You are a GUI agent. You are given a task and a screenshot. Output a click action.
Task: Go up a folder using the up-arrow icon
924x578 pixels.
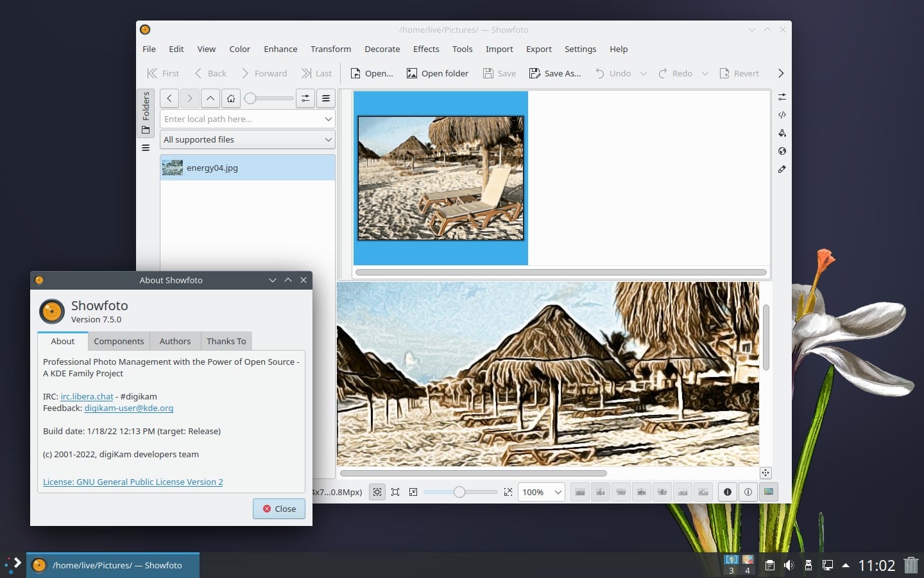(x=210, y=98)
